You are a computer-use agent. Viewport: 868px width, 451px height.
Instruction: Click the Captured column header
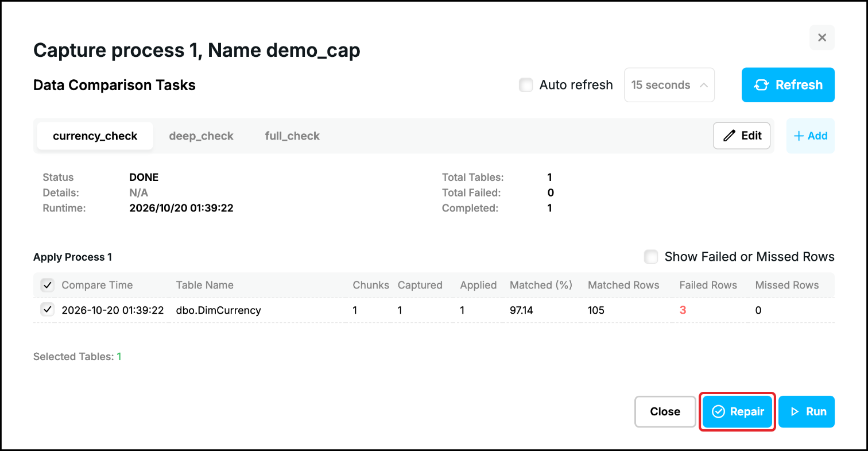click(x=420, y=285)
